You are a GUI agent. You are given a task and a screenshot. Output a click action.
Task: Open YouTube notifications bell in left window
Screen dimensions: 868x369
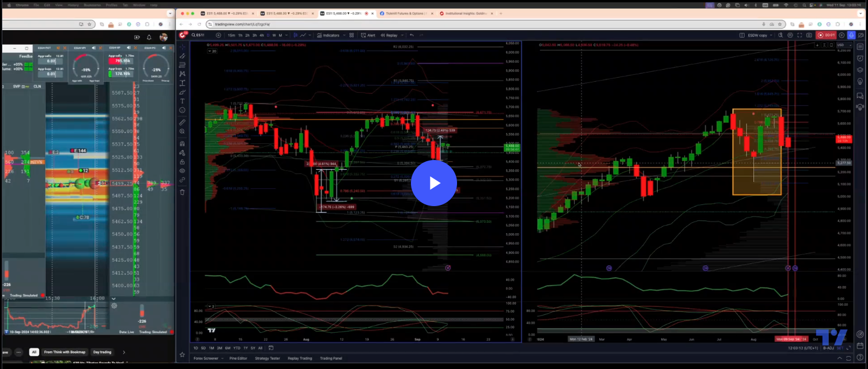click(x=149, y=37)
